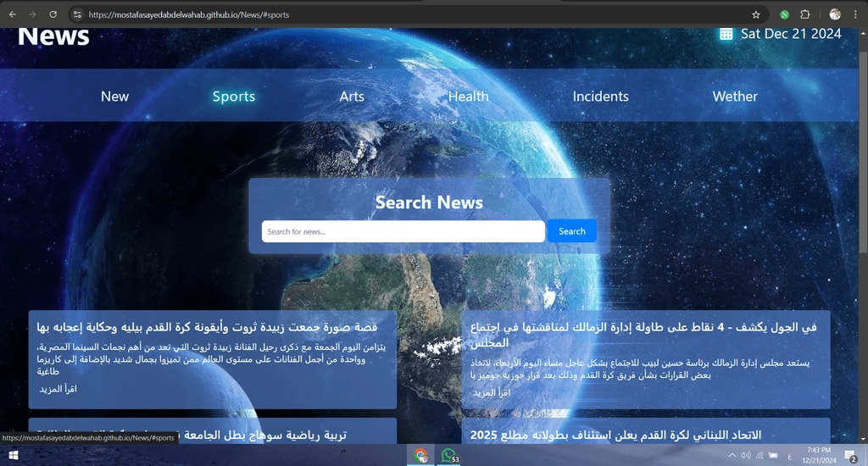Open the Chrome profile avatar
868x466 pixels.
point(835,15)
